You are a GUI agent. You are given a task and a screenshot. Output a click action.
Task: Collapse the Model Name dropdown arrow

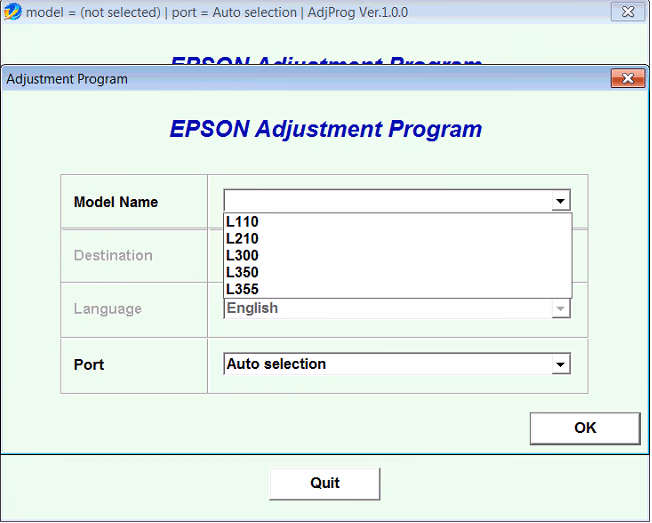coord(561,201)
